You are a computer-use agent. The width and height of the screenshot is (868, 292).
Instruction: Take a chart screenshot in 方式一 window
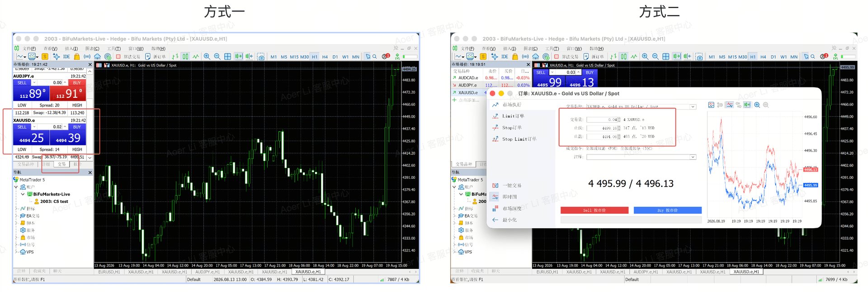[261, 57]
